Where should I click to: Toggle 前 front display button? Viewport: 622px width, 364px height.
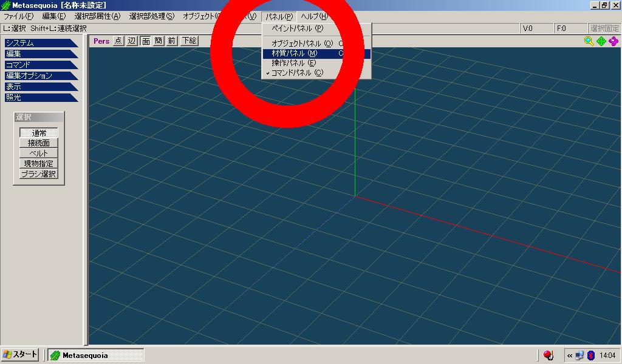coord(171,41)
